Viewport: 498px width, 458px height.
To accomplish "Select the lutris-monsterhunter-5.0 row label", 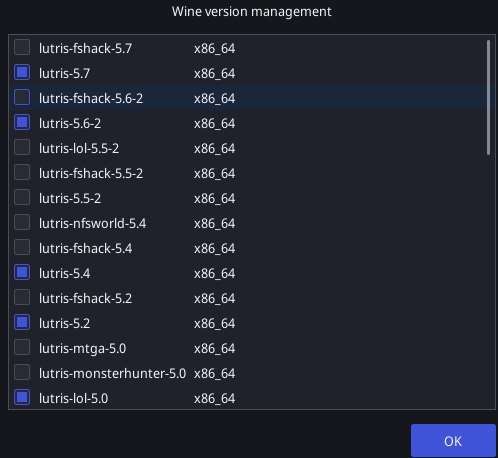I will [x=112, y=373].
